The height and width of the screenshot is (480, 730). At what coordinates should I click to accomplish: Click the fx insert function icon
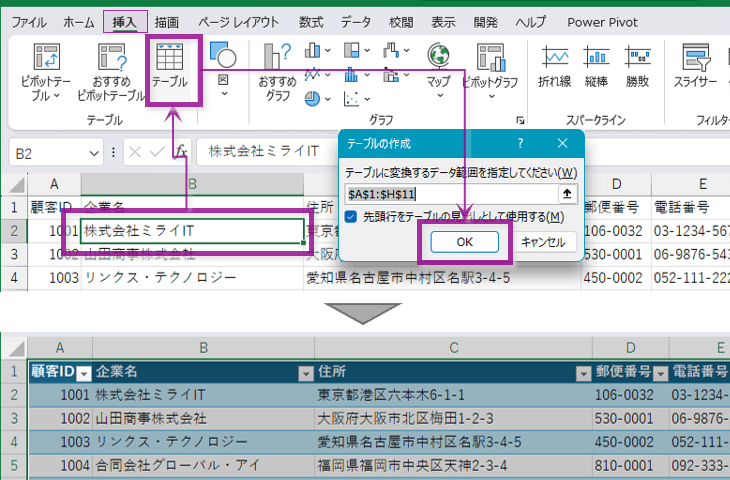click(181, 151)
